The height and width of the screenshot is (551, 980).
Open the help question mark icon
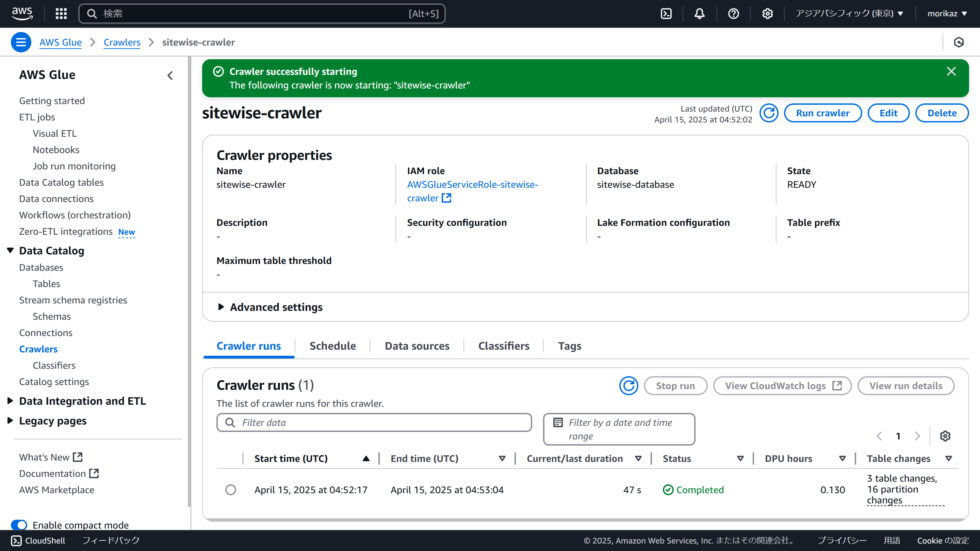click(733, 14)
